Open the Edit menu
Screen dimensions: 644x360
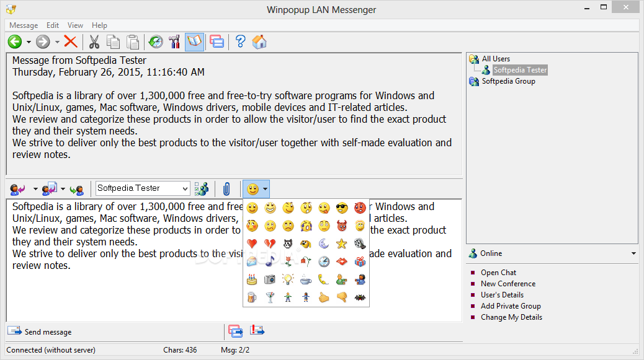tap(53, 25)
